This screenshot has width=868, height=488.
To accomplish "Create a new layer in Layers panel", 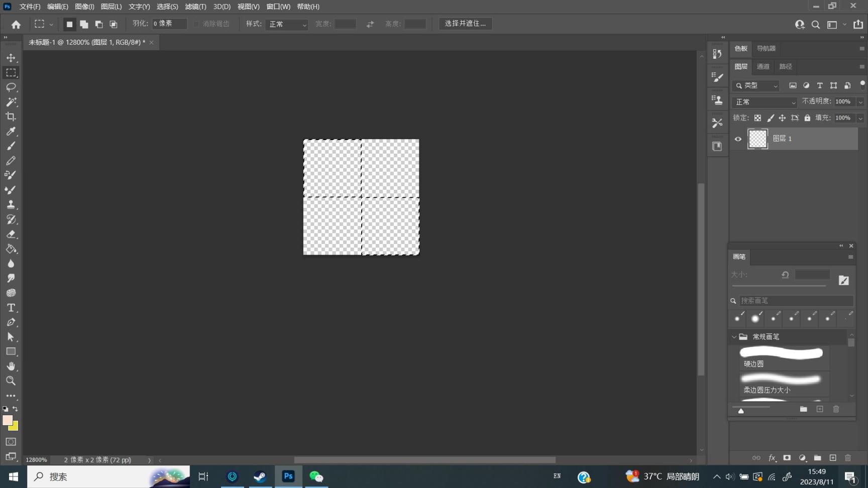I will pyautogui.click(x=833, y=458).
